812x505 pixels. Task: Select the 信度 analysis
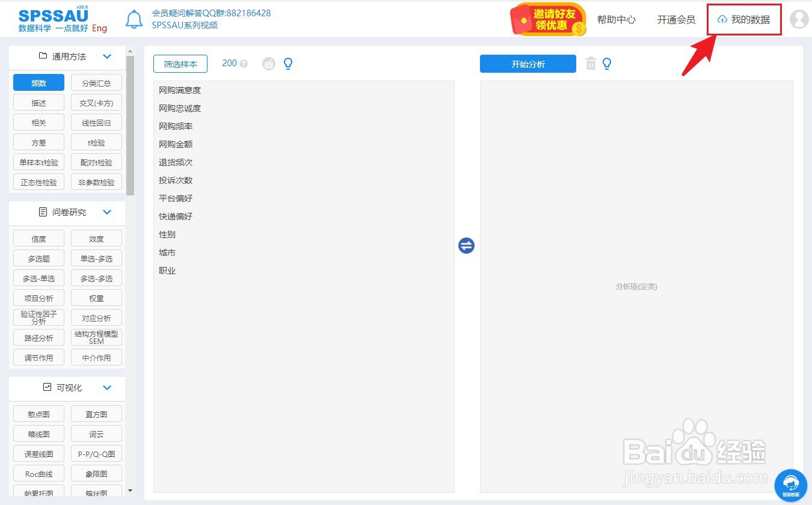coord(38,239)
